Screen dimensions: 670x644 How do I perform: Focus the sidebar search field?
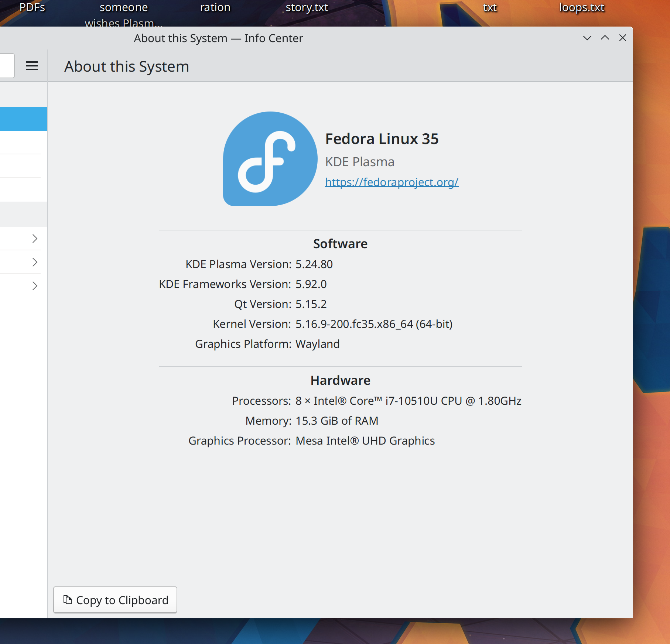pyautogui.click(x=7, y=66)
